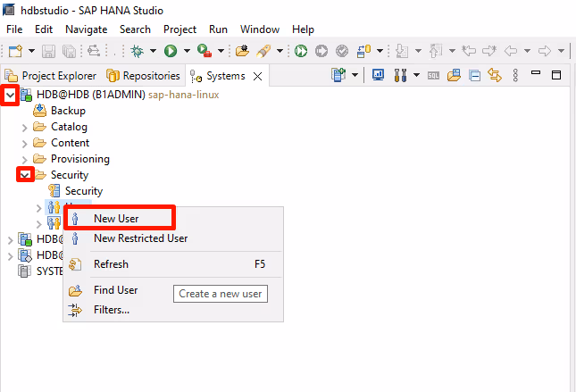Open the SQL console icon in Systems toolbar

(x=433, y=76)
